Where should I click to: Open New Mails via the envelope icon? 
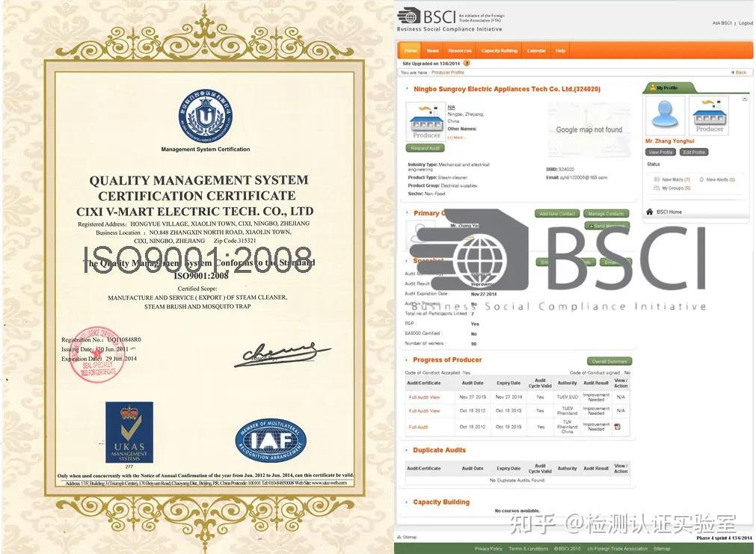pos(657,179)
